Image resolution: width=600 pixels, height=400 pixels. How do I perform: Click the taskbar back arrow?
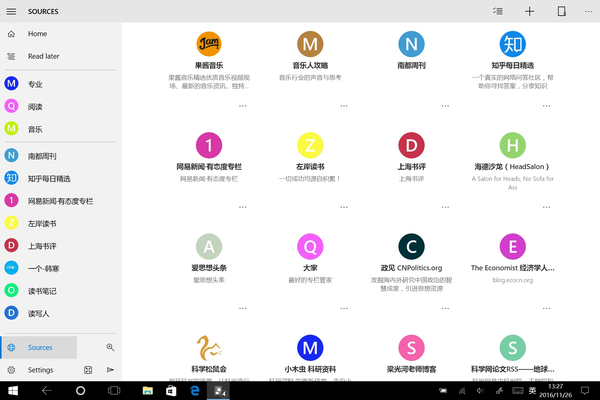(x=47, y=391)
